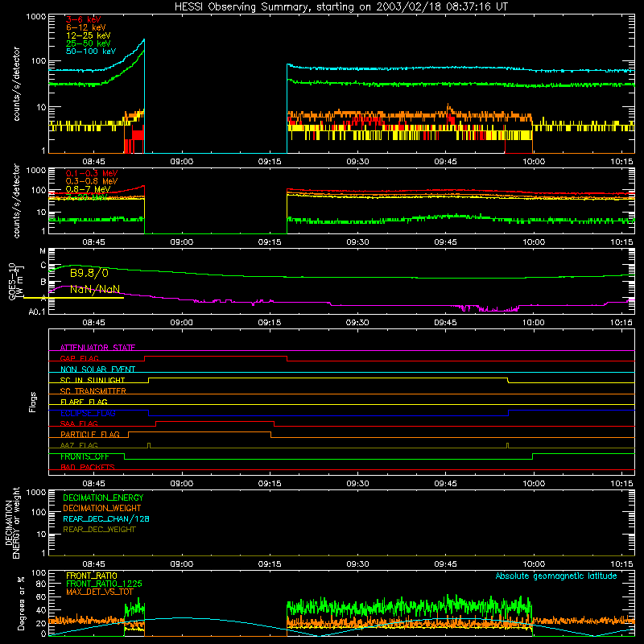The width and height of the screenshot is (644, 644).
Task: Select the 0.3-0.8 MeV legend label
Action: pos(92,181)
